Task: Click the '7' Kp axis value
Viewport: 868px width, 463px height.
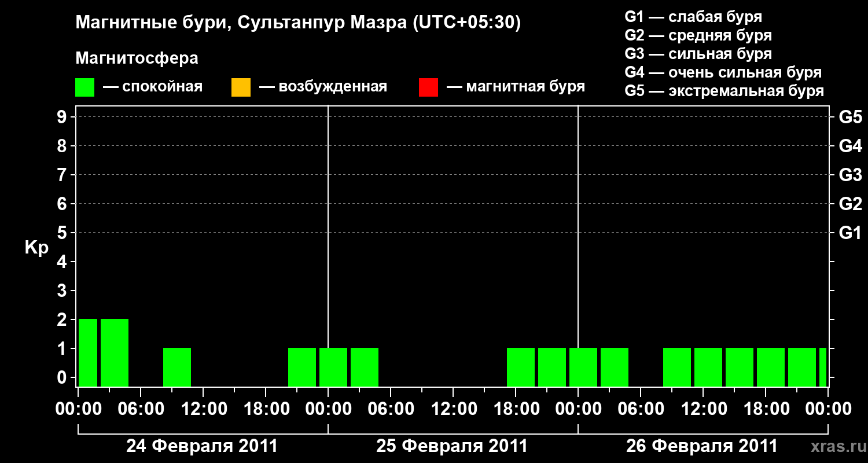Action: tap(63, 175)
